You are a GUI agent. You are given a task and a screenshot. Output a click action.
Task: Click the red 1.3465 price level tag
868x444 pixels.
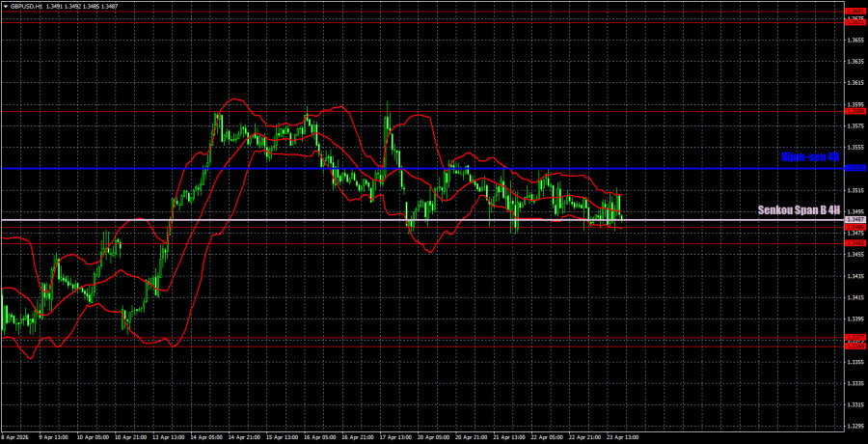(854, 243)
